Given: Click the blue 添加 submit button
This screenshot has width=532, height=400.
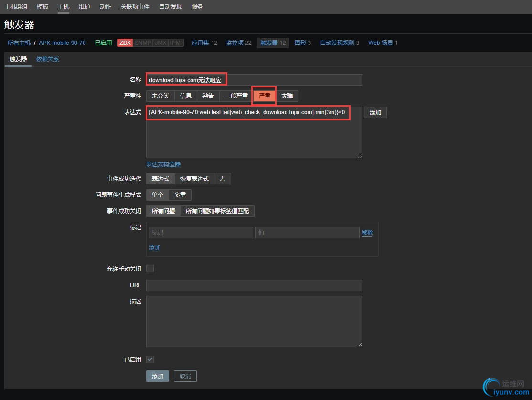Looking at the screenshot, I should (x=158, y=376).
